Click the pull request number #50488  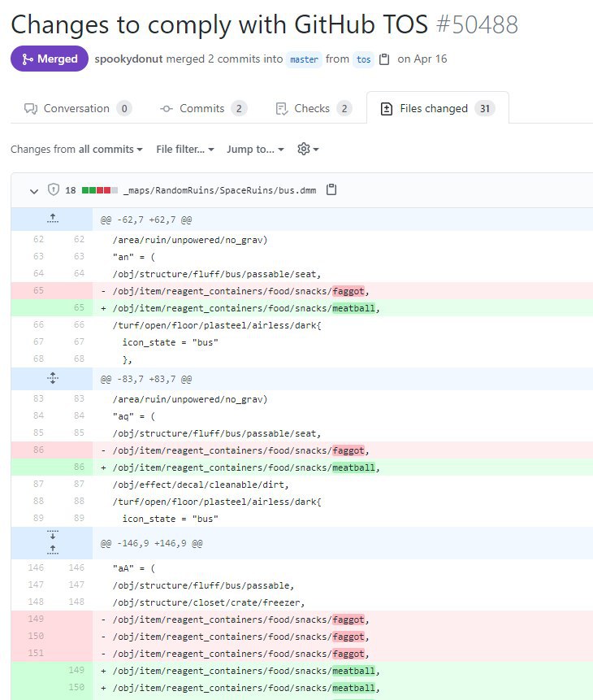477,24
